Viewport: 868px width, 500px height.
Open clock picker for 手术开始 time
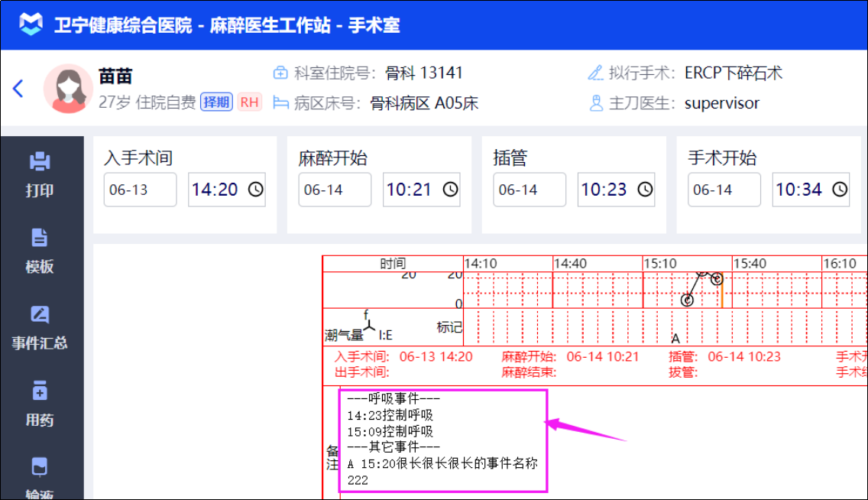point(840,190)
